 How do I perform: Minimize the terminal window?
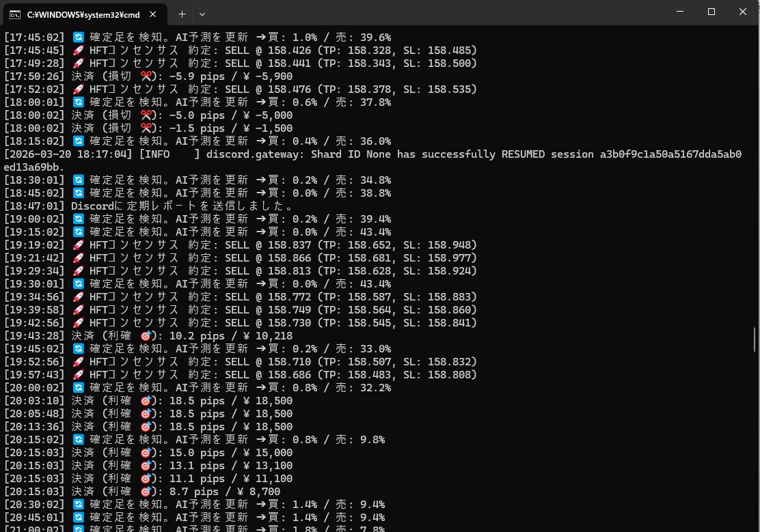click(680, 12)
